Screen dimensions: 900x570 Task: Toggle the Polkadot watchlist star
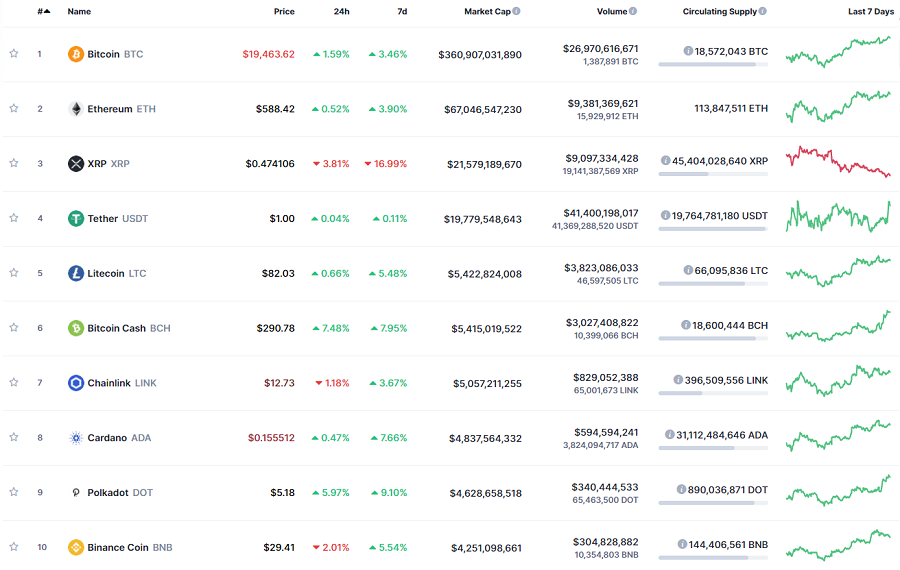pyautogui.click(x=14, y=492)
